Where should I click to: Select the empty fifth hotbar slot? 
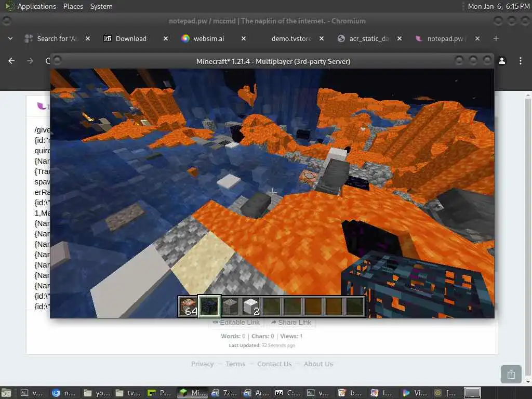click(x=272, y=306)
